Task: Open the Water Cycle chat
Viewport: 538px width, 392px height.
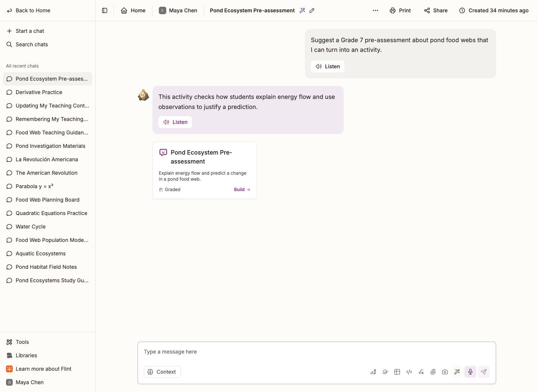Action: pyautogui.click(x=47, y=227)
